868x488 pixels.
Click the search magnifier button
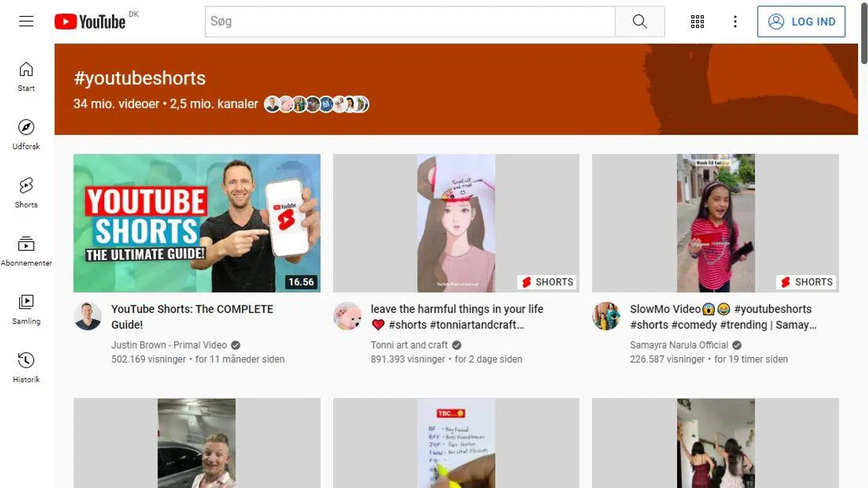click(x=640, y=22)
